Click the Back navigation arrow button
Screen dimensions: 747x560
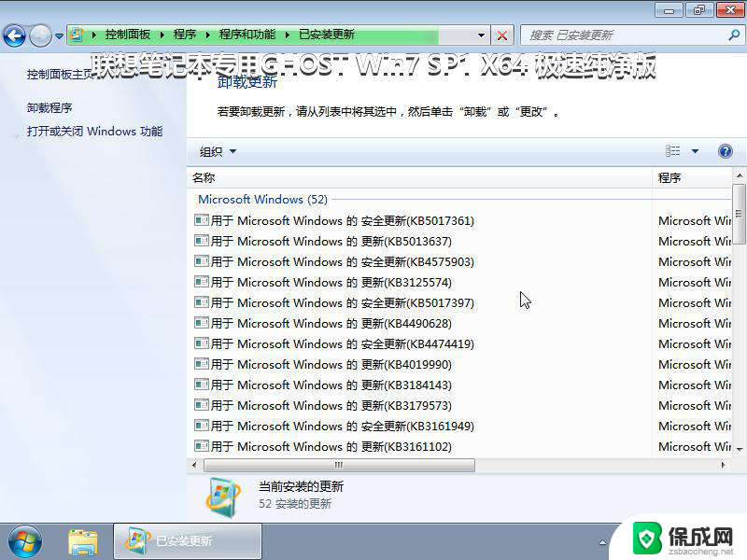pos(14,35)
